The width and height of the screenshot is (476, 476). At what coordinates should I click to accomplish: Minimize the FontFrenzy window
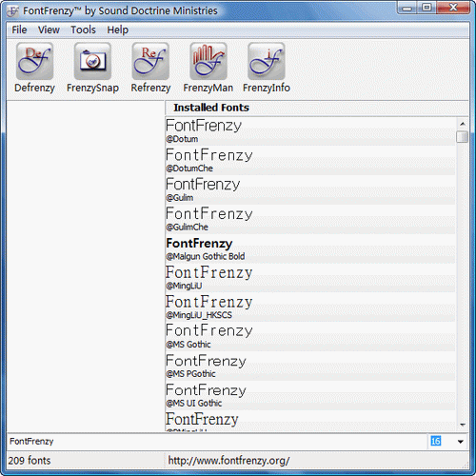407,8
